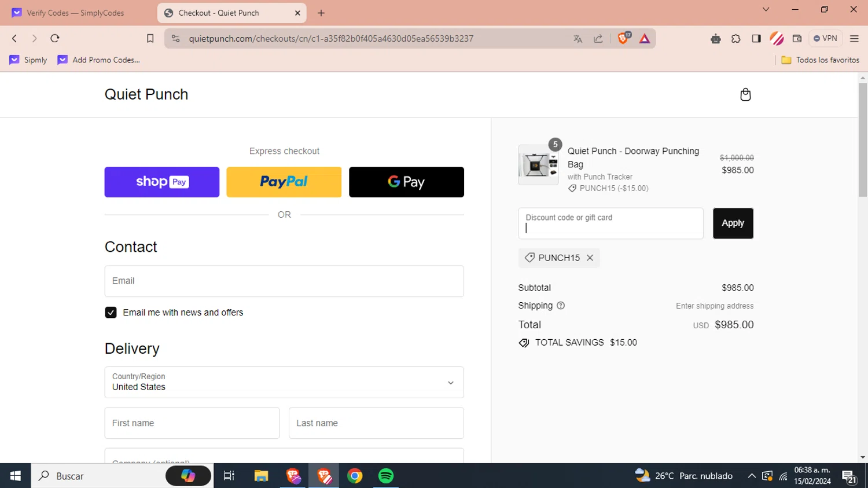
Task: Open site information icon in address bar
Action: pos(176,38)
